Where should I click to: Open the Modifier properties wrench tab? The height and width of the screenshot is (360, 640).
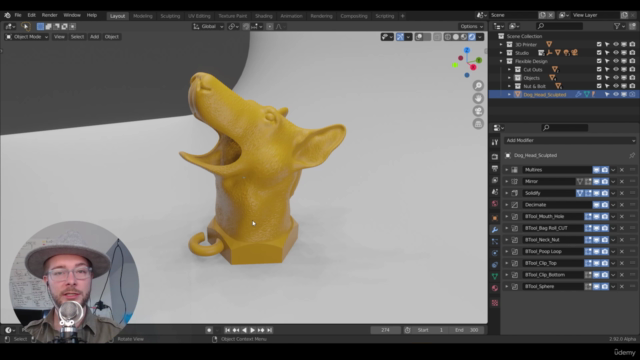pyautogui.click(x=495, y=230)
